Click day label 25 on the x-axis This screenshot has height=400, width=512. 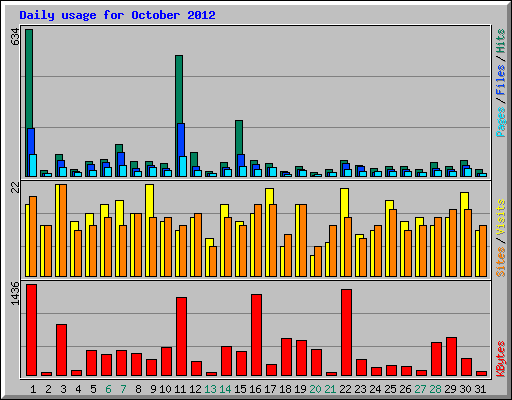click(x=390, y=389)
